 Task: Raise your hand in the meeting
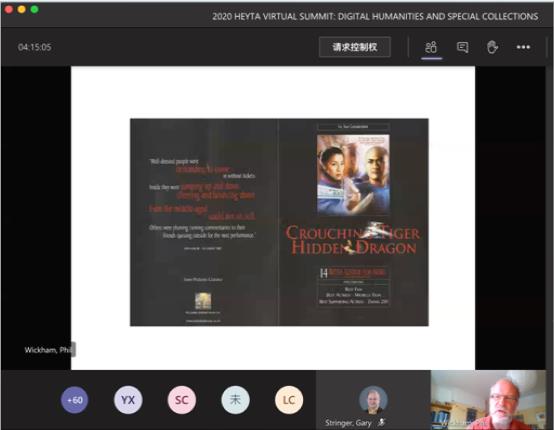coord(492,47)
